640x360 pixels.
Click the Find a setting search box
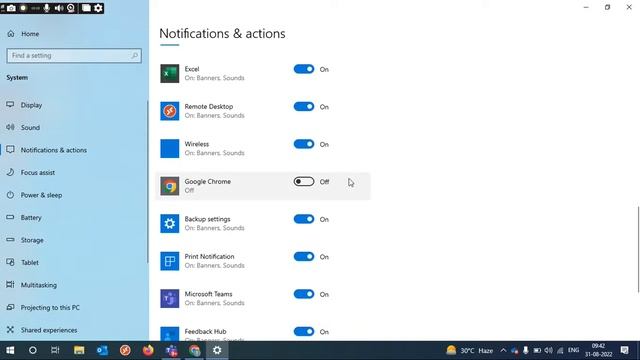point(74,56)
